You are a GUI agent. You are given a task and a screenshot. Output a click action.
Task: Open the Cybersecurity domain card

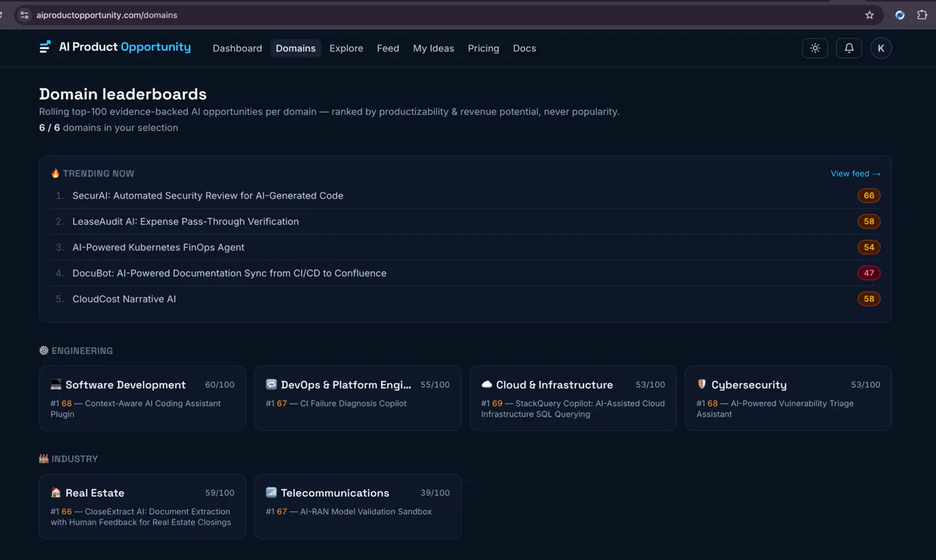(x=788, y=398)
